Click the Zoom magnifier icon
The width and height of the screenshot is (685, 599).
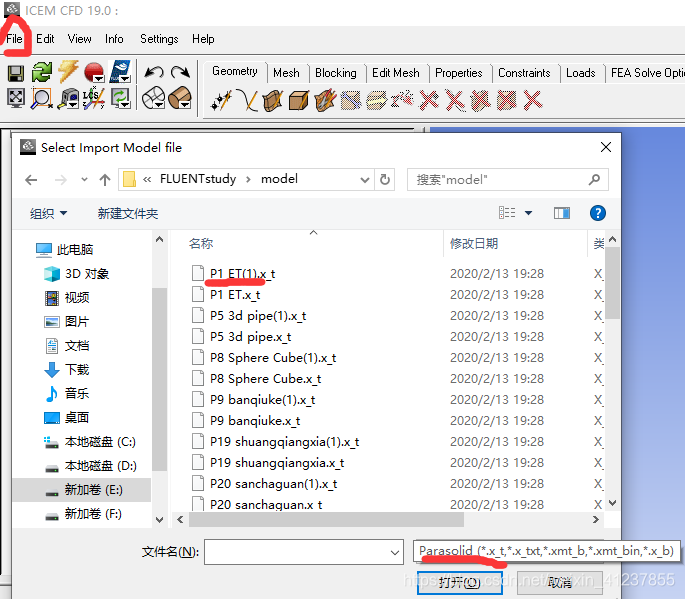[x=42, y=98]
